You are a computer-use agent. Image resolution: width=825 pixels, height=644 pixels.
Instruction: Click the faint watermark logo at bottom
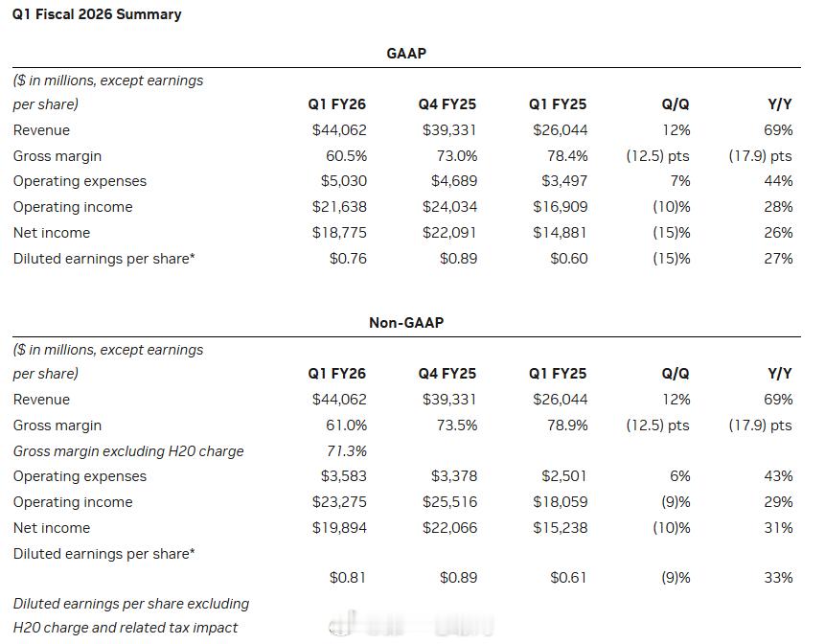pos(410,624)
